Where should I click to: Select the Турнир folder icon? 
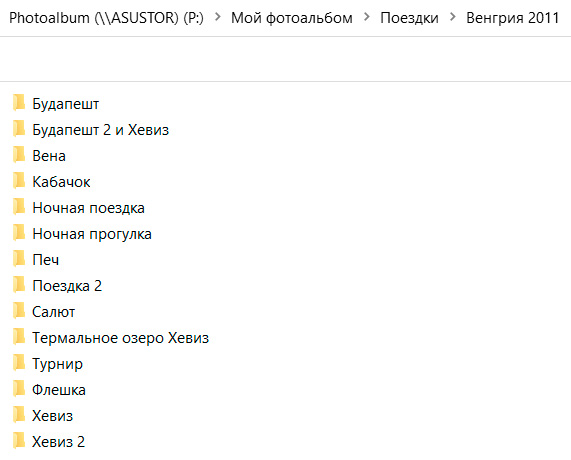[x=19, y=363]
